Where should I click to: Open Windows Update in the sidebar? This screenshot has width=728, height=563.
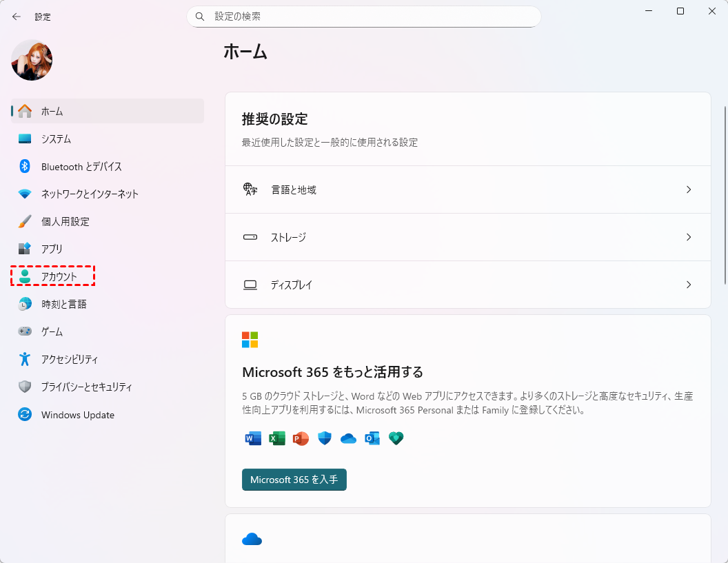tap(77, 415)
